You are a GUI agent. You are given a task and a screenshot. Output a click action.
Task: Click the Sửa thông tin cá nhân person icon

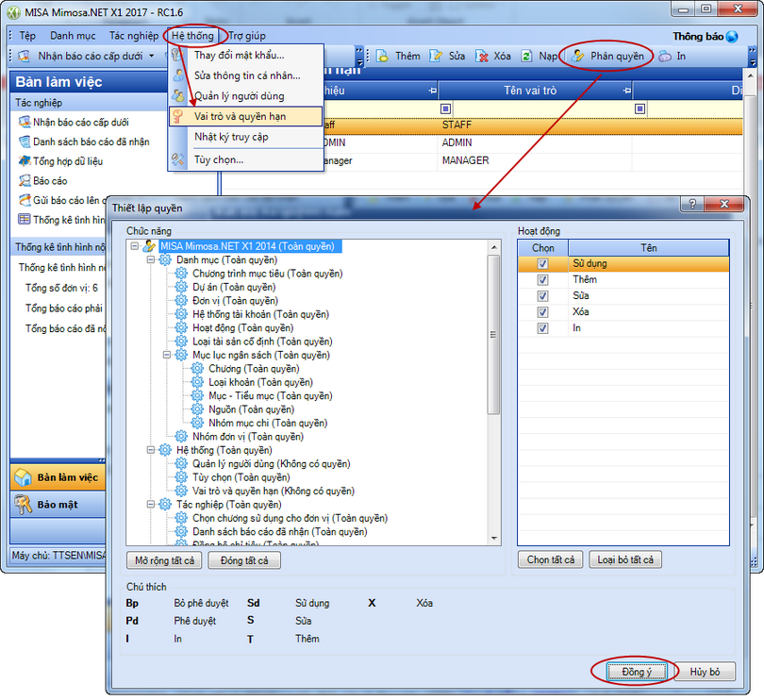[178, 75]
